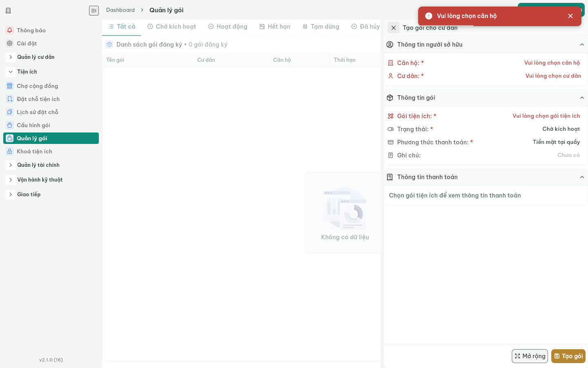The width and height of the screenshot is (588, 368).
Task: Switch to the Chờ kích hoạt tab
Action: (171, 27)
